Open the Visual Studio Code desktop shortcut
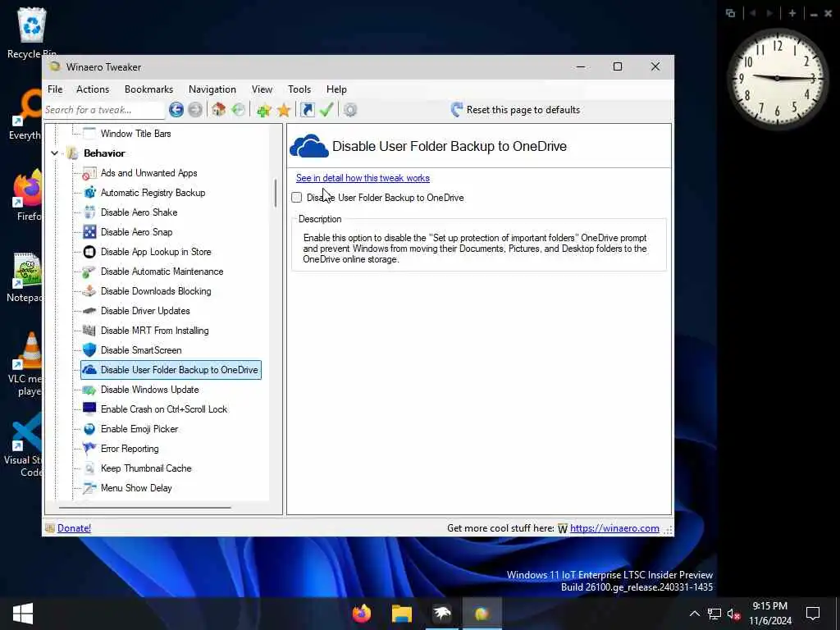840x630 pixels. click(24, 445)
